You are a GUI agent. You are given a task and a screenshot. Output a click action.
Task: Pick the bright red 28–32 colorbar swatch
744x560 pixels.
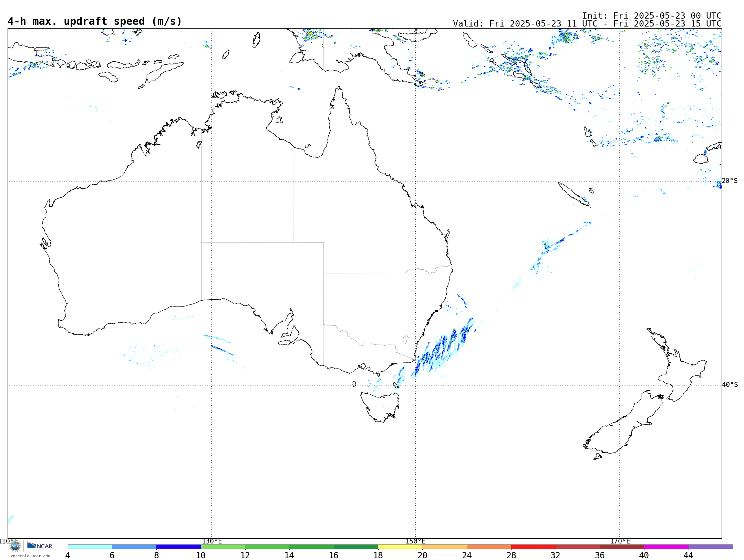[x=533, y=547]
